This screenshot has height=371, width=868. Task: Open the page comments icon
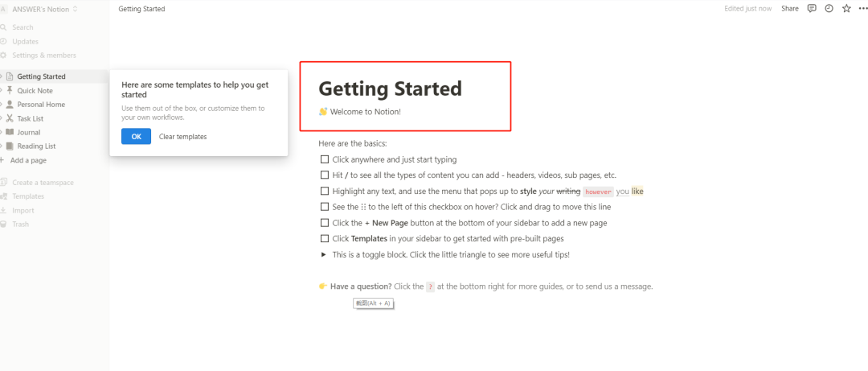pyautogui.click(x=812, y=9)
